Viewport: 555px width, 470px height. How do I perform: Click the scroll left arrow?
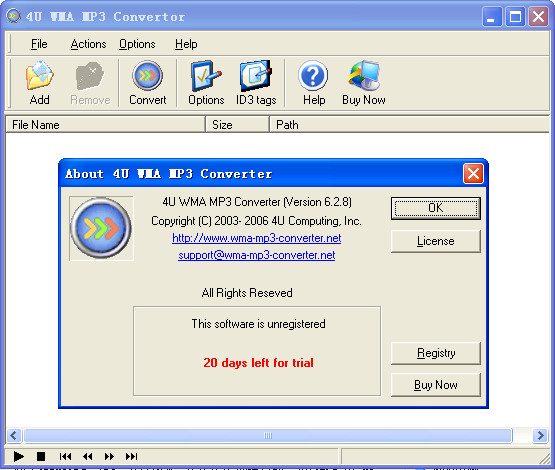tap(14, 435)
